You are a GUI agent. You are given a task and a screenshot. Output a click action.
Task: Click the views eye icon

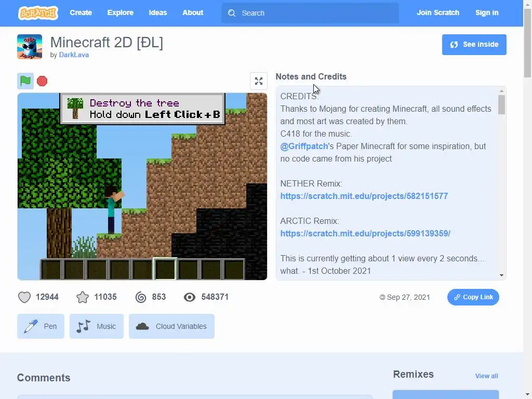(190, 297)
